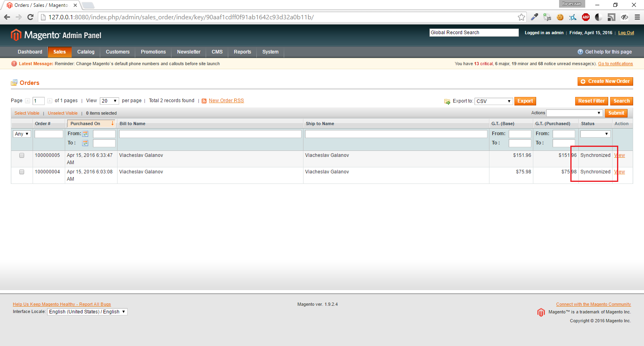The width and height of the screenshot is (644, 346).
Task: Open the Purchased On From calendar picker
Action: (x=85, y=134)
